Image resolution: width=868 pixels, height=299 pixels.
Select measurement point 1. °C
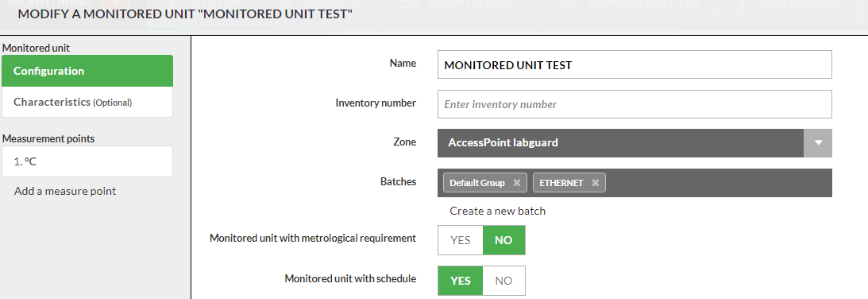[x=87, y=161]
